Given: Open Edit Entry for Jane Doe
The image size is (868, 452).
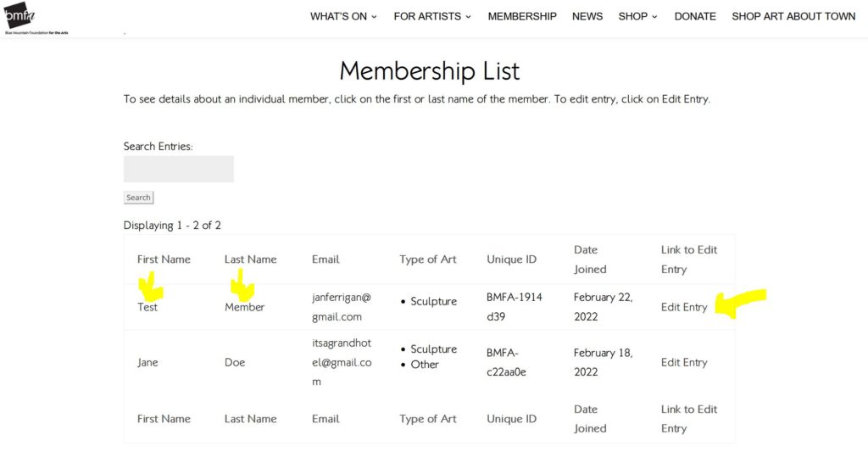Looking at the screenshot, I should tap(684, 362).
